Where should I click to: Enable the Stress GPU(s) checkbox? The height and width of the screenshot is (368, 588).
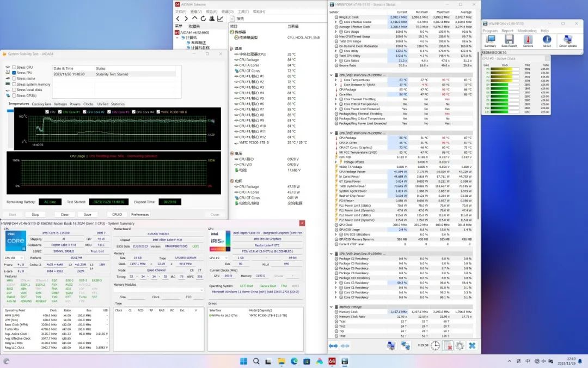[14, 95]
